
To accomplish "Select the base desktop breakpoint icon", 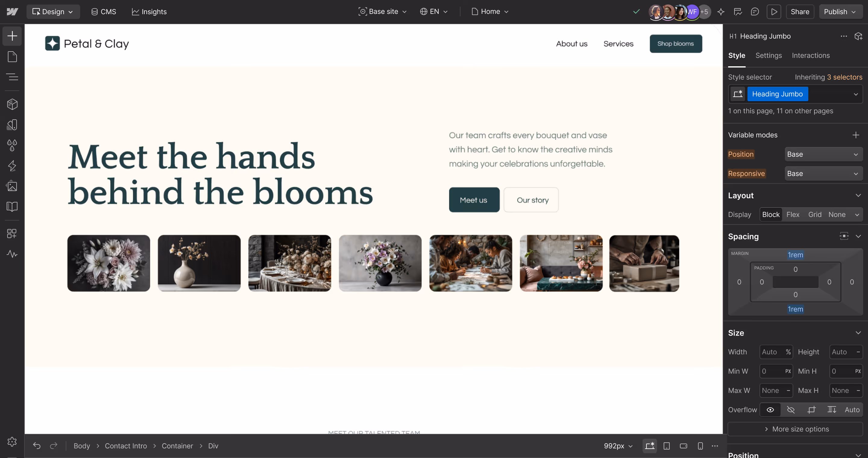I will click(x=650, y=446).
